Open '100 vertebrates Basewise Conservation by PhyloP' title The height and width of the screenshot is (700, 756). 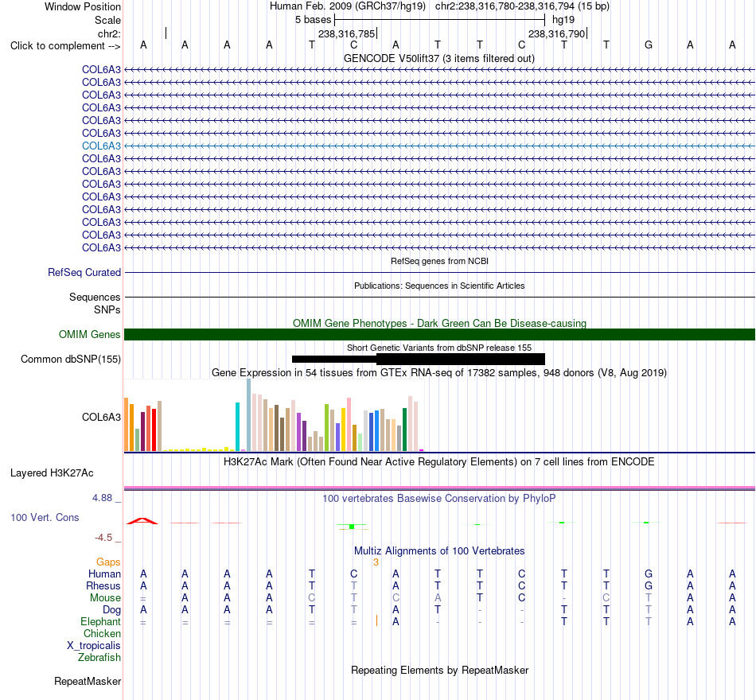pyautogui.click(x=439, y=499)
